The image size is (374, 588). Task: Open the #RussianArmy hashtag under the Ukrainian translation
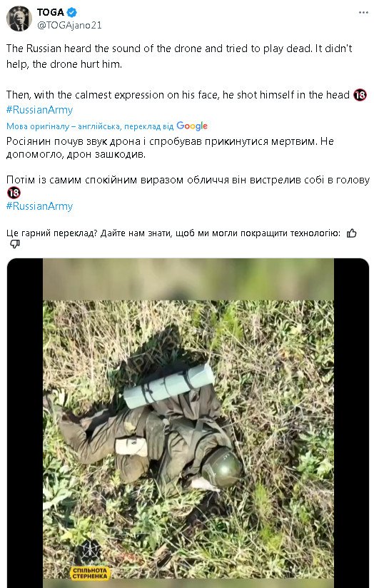[39, 206]
